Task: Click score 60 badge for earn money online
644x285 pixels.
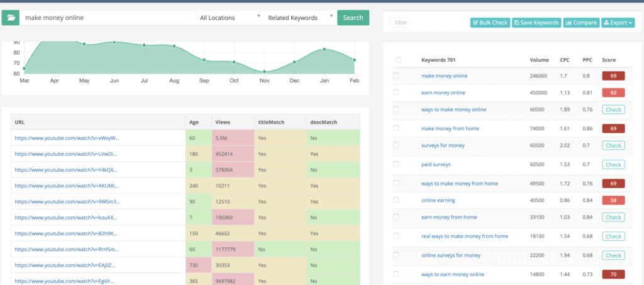Action: coord(613,93)
